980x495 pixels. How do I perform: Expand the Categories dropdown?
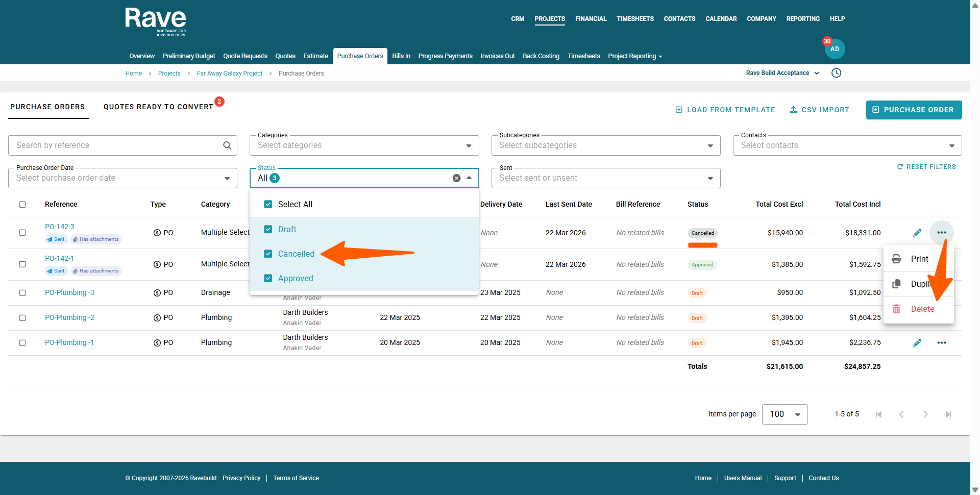[x=468, y=146]
